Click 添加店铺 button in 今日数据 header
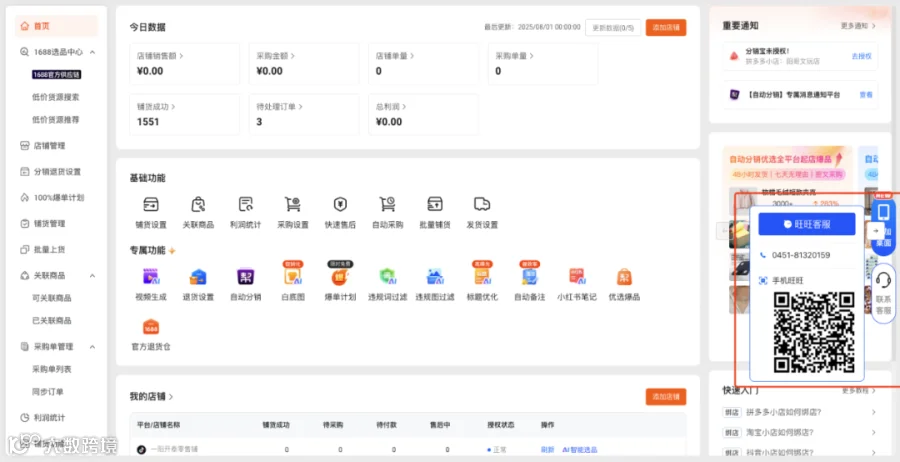The height and width of the screenshot is (462, 900). point(666,28)
